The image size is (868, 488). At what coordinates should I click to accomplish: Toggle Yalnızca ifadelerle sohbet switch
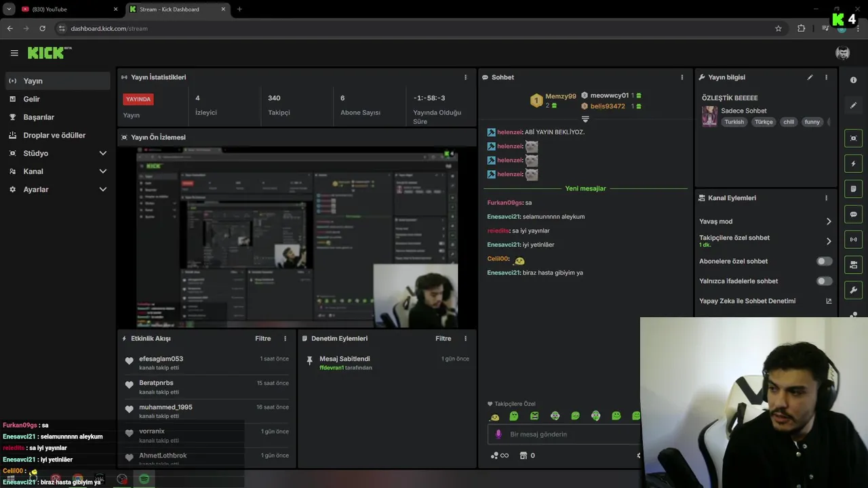824,281
